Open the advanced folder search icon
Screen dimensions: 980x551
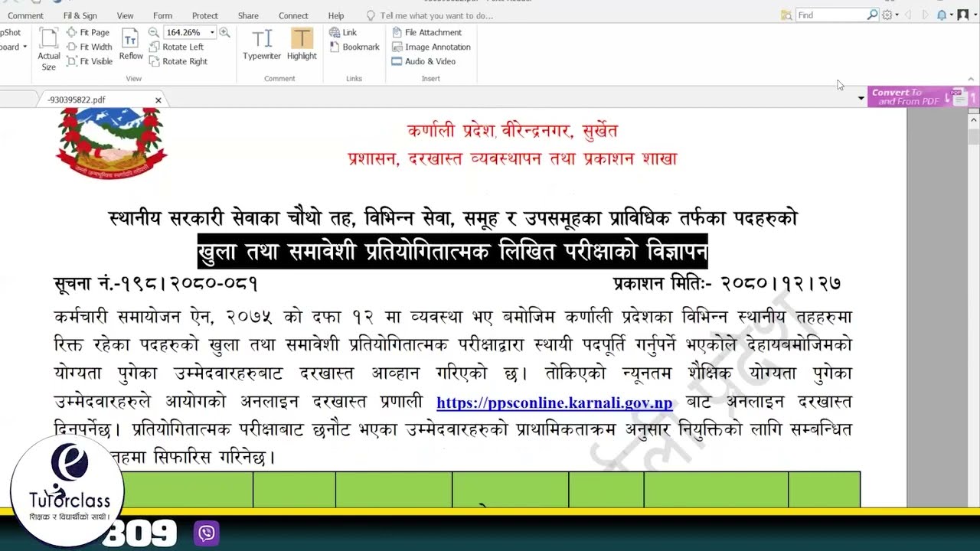786,15
